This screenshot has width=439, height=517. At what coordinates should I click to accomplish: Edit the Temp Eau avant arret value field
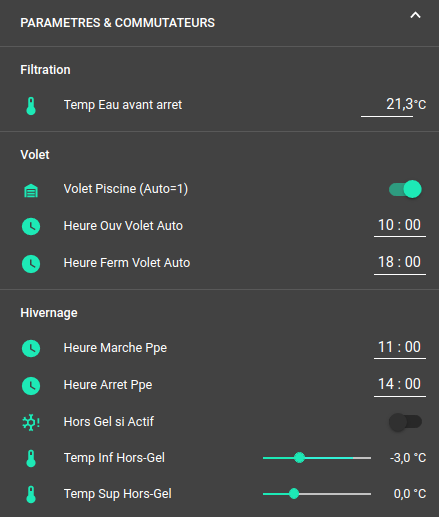tap(387, 105)
